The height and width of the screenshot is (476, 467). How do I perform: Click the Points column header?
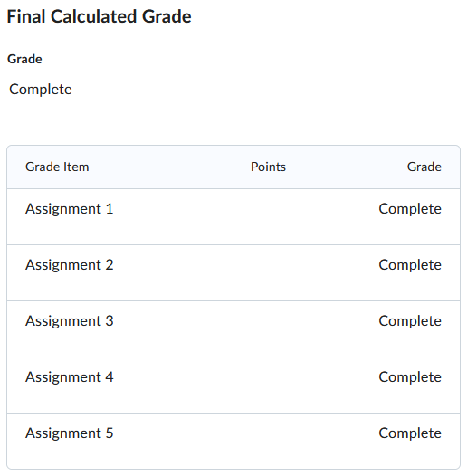(268, 167)
